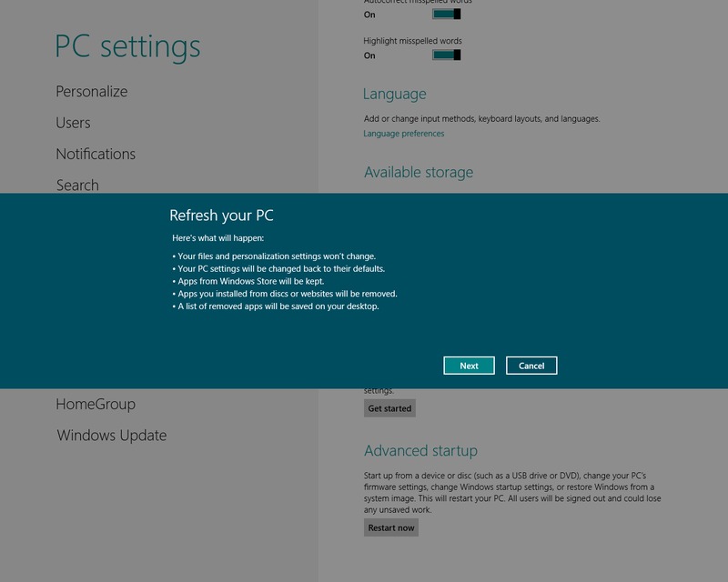728x582 pixels.
Task: Toggle the Highlight misspelled words switch
Action: tap(446, 55)
